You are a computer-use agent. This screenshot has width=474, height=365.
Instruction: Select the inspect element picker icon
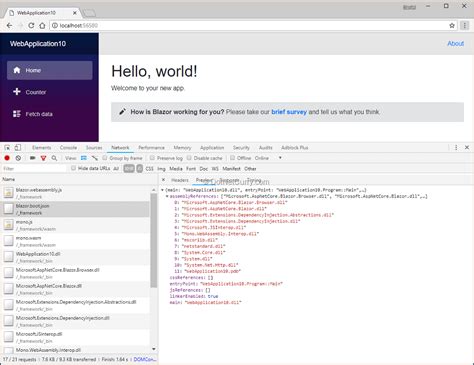point(7,147)
